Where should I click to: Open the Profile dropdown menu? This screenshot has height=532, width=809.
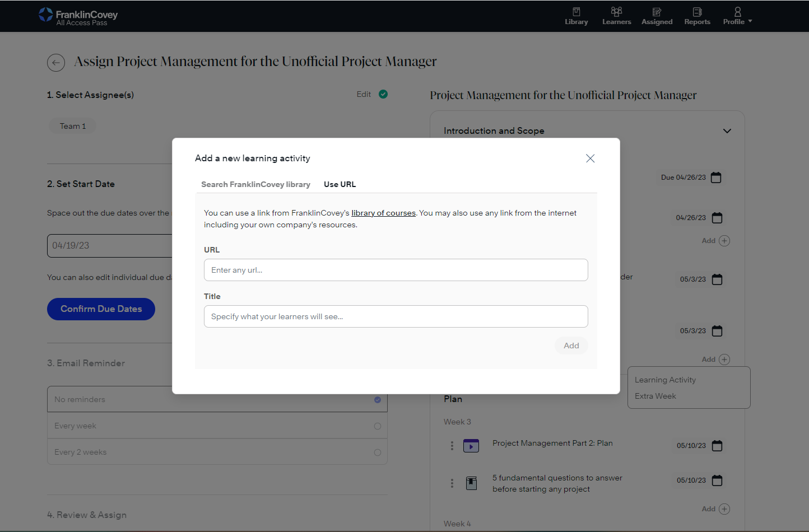737,16
